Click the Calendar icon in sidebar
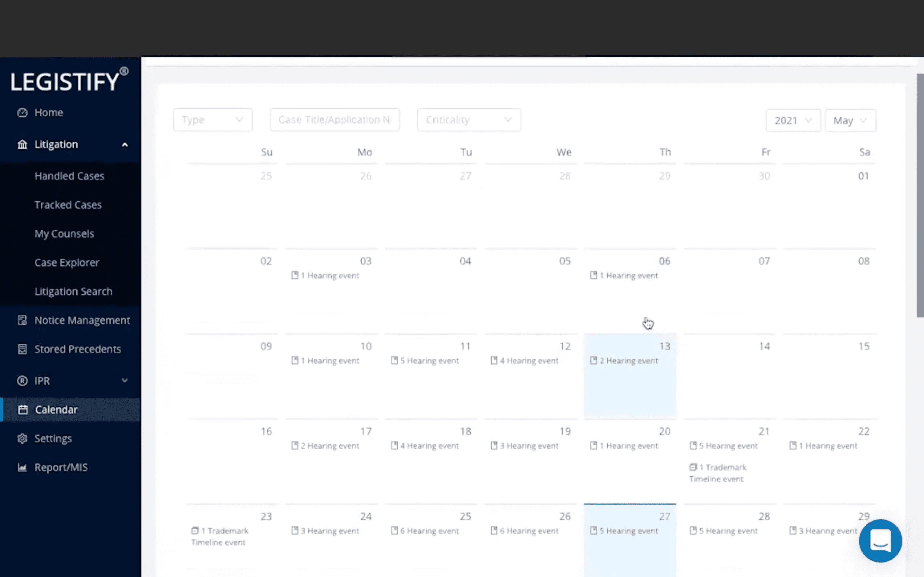 coord(22,409)
